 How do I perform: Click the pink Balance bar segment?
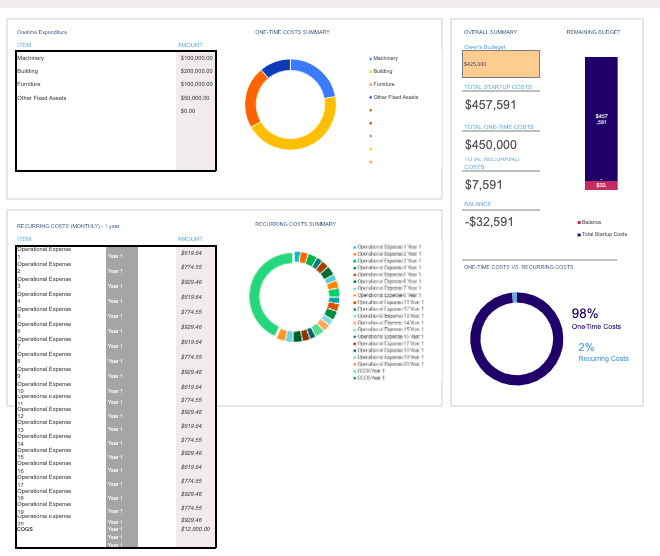[x=601, y=185]
